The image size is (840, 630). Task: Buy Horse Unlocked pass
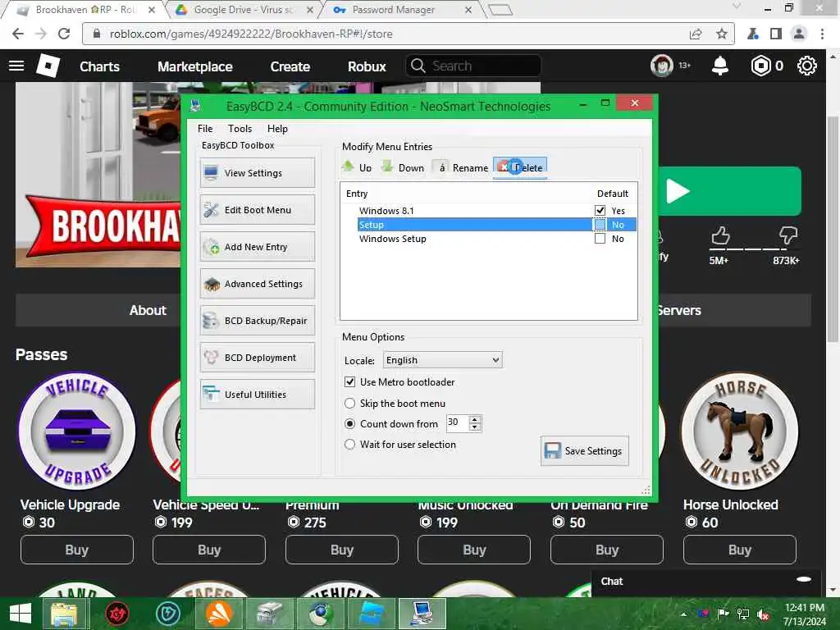tap(739, 550)
